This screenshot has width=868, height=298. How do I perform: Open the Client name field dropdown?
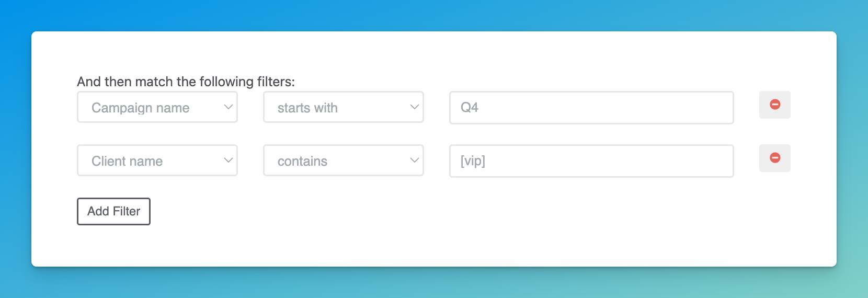point(157,161)
